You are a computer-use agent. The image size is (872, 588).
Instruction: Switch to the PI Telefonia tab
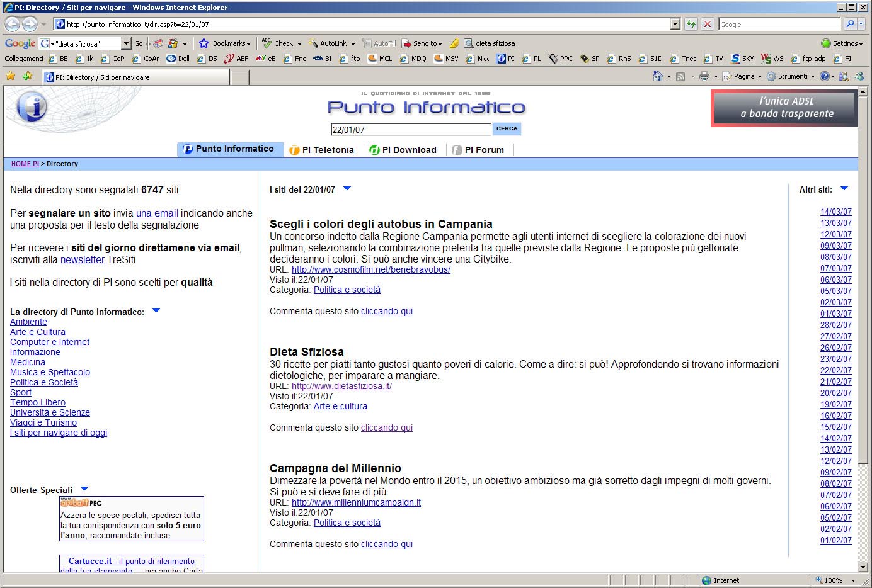coord(322,150)
